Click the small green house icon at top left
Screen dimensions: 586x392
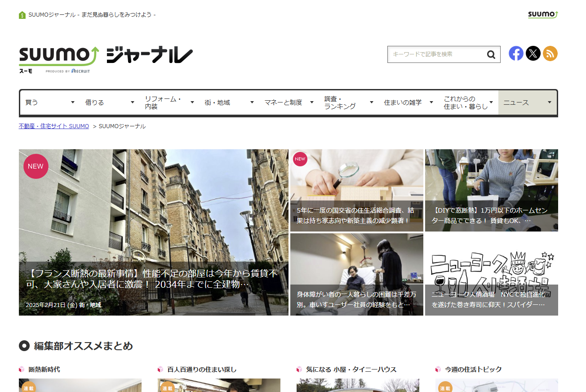tap(22, 15)
